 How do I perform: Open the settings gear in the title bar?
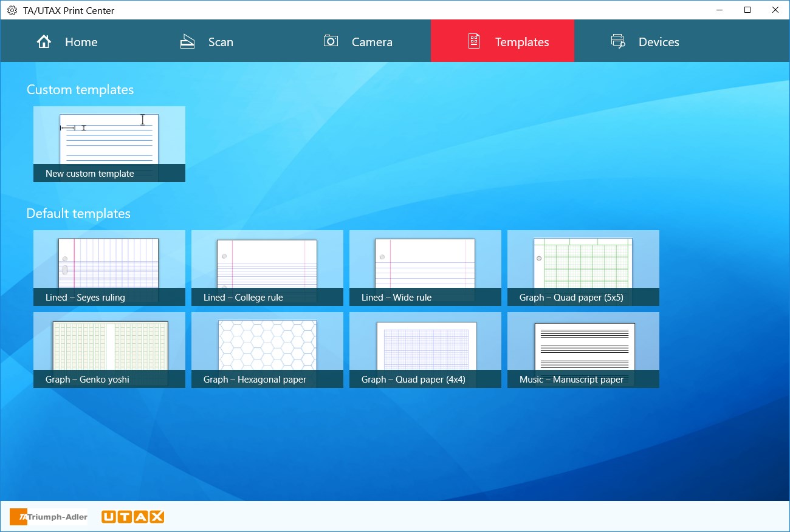point(12,10)
